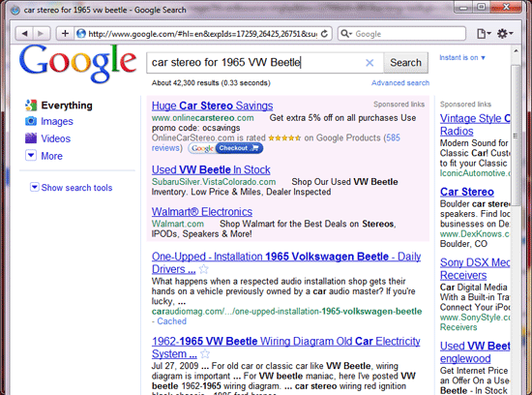Viewport: 532px width, 395px height.
Task: Open the browser search magnifier dropdown
Action: point(346,34)
